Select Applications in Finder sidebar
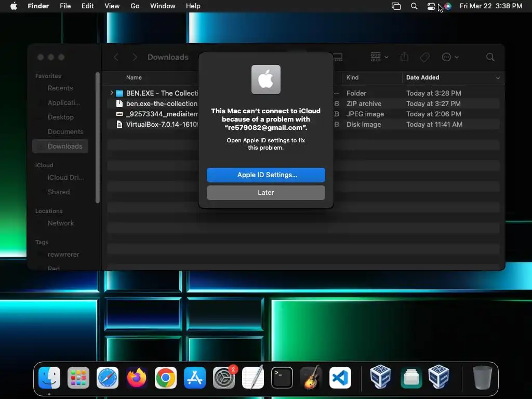 click(x=60, y=102)
